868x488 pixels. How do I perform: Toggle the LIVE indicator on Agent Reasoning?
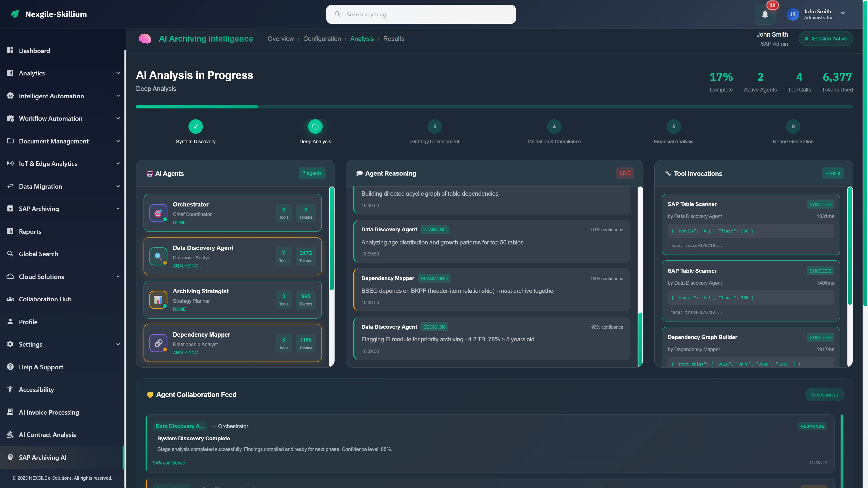click(x=625, y=173)
